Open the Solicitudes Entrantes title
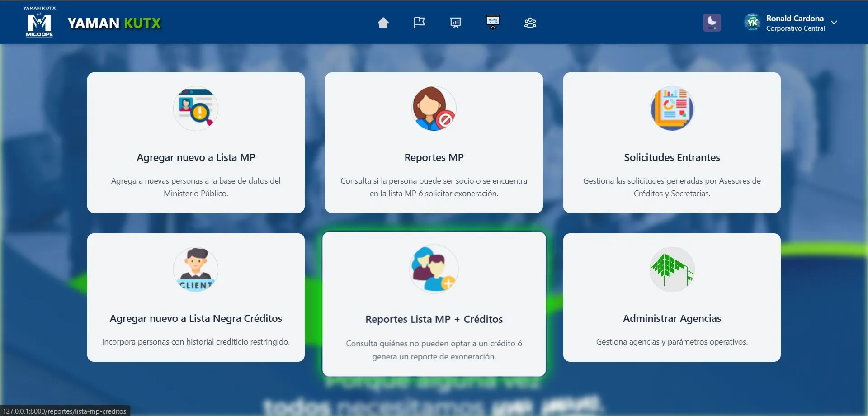Image resolution: width=868 pixels, height=416 pixels. pyautogui.click(x=672, y=157)
